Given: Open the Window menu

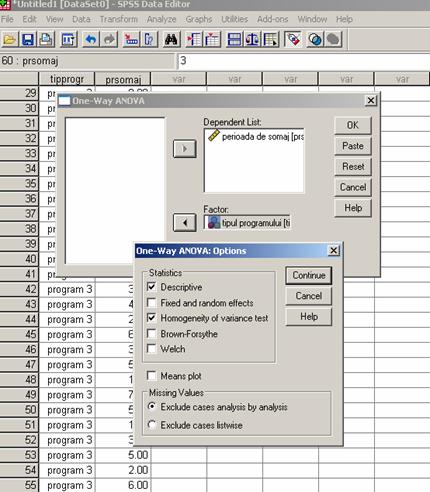Looking at the screenshot, I should (x=312, y=19).
